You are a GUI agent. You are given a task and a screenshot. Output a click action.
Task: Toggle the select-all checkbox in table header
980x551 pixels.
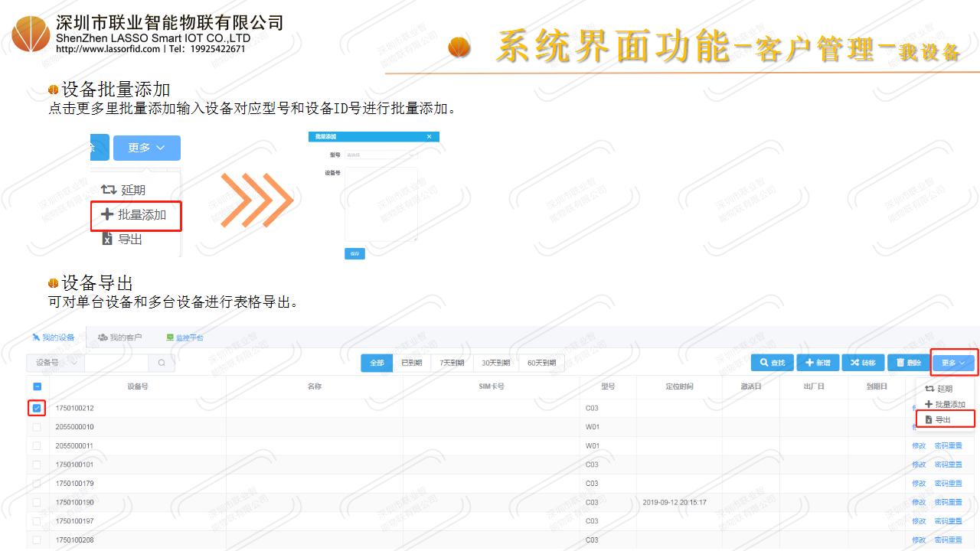[37, 387]
